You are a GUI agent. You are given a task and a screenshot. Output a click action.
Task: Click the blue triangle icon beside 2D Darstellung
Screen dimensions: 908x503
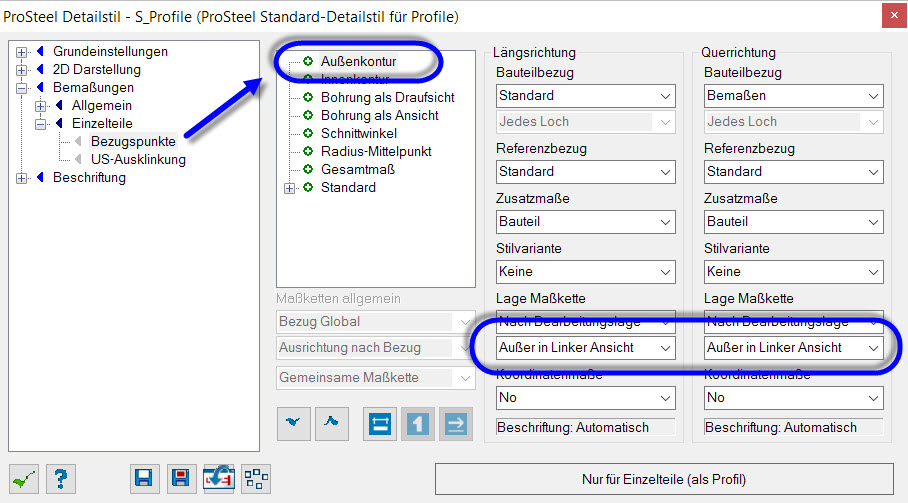(41, 69)
